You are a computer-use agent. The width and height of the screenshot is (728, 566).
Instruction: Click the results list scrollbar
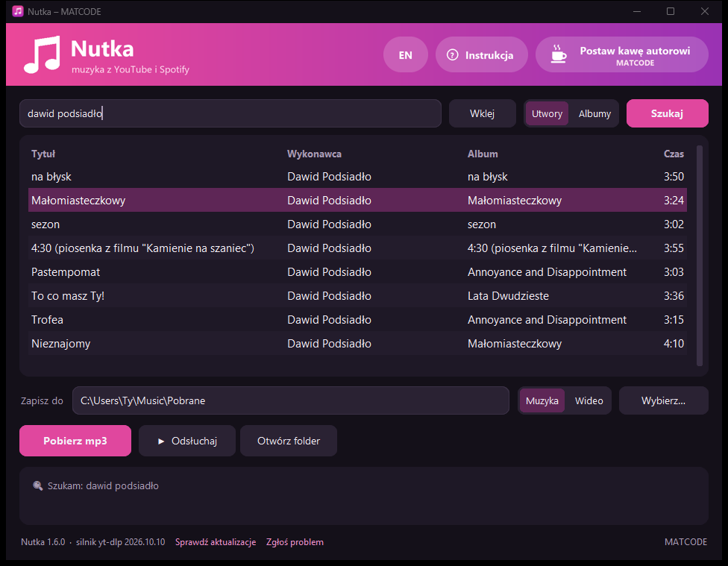tap(700, 255)
